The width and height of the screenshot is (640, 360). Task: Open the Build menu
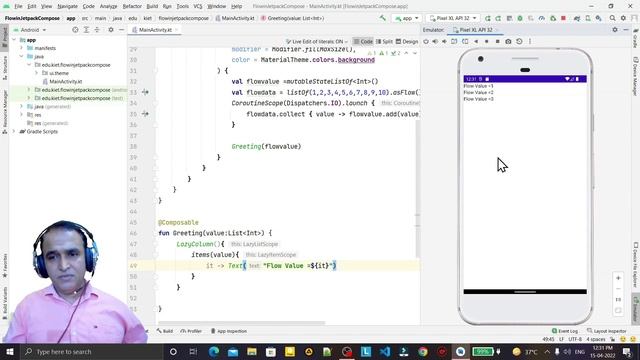point(152,6)
